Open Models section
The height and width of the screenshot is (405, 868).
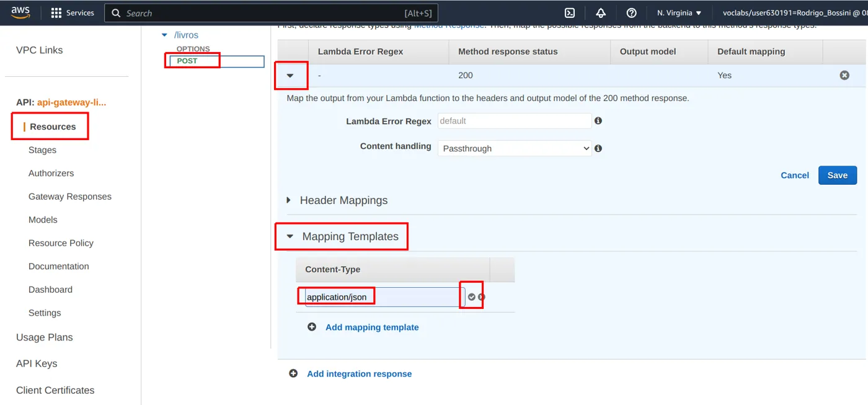click(43, 220)
